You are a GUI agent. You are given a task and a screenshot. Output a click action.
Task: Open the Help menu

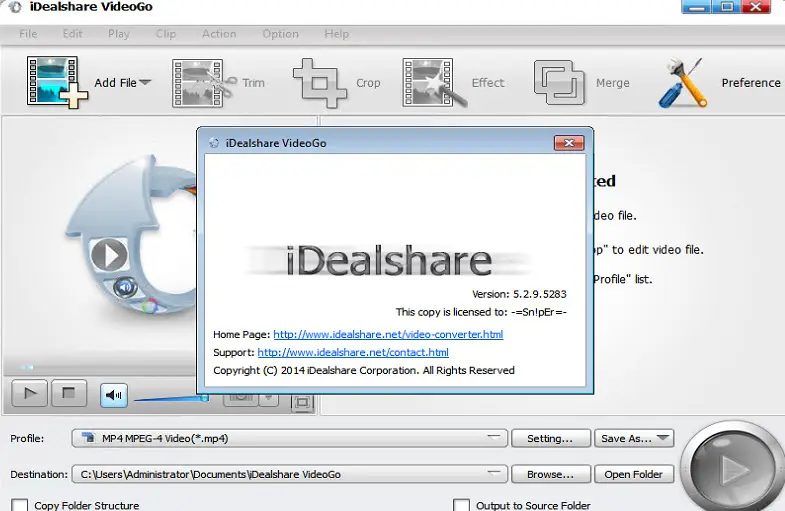tap(336, 34)
